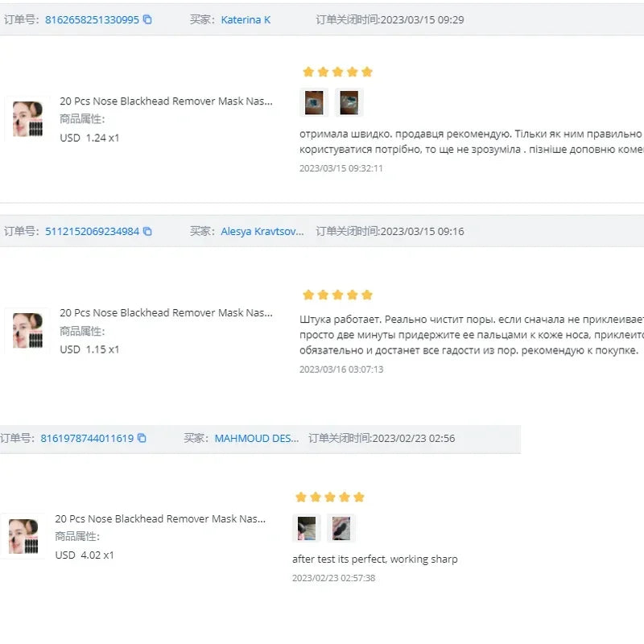Viewport: 644px width, 644px height.
Task: Click product thumbnail in MAHMOUD order
Action: [23, 536]
